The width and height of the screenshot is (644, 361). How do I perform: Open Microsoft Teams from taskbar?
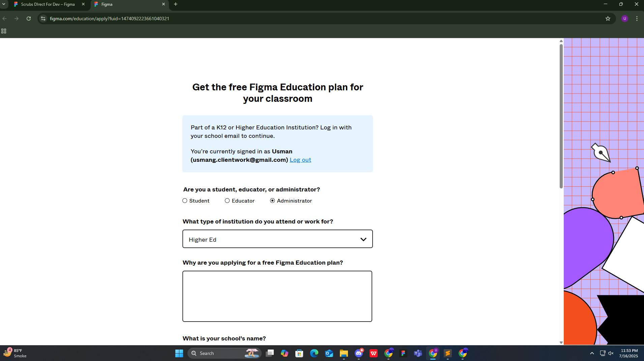[x=418, y=353]
